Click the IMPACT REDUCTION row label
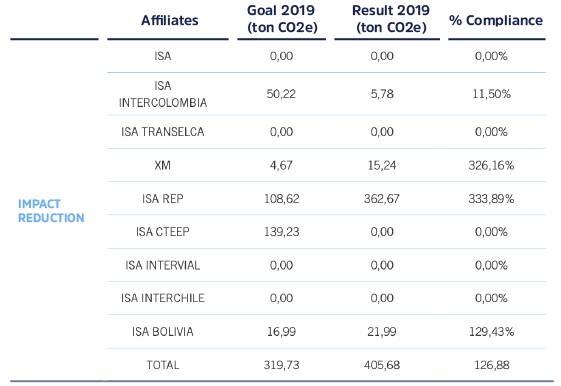 coord(51,211)
